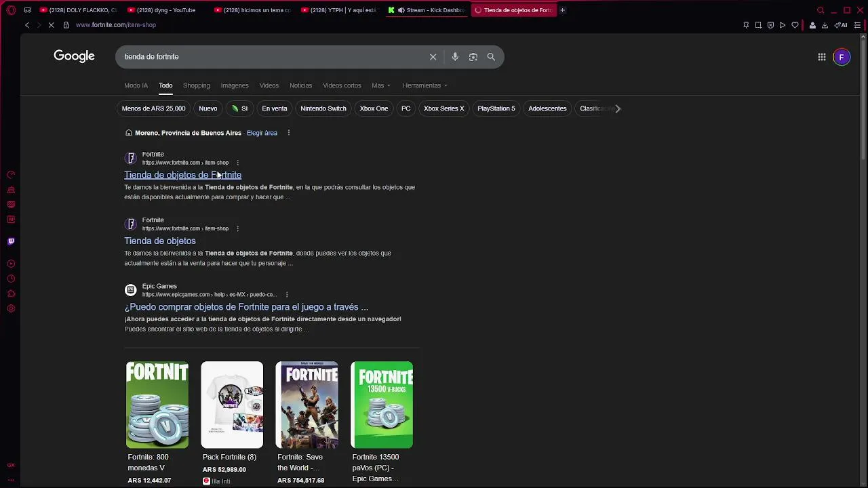This screenshot has width=868, height=488.
Task: Open the Videos results tab
Action: tap(269, 85)
